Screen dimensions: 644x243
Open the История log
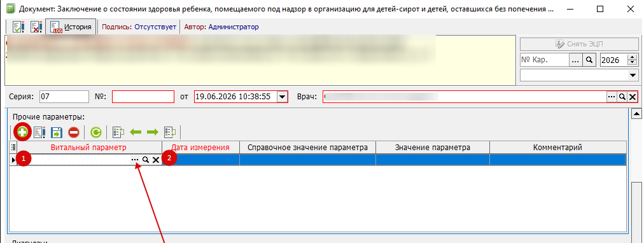coord(71,27)
